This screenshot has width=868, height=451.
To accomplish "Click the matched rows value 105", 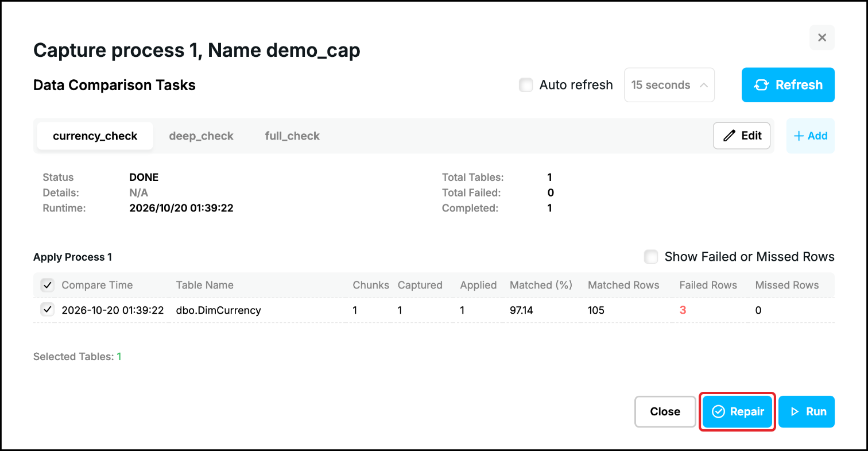I will pos(596,310).
